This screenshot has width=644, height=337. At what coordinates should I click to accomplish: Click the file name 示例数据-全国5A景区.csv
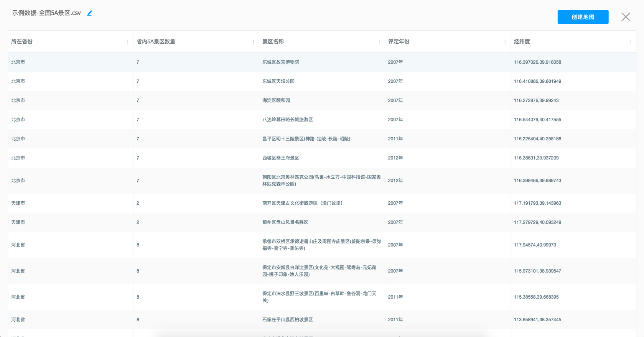pyautogui.click(x=46, y=13)
